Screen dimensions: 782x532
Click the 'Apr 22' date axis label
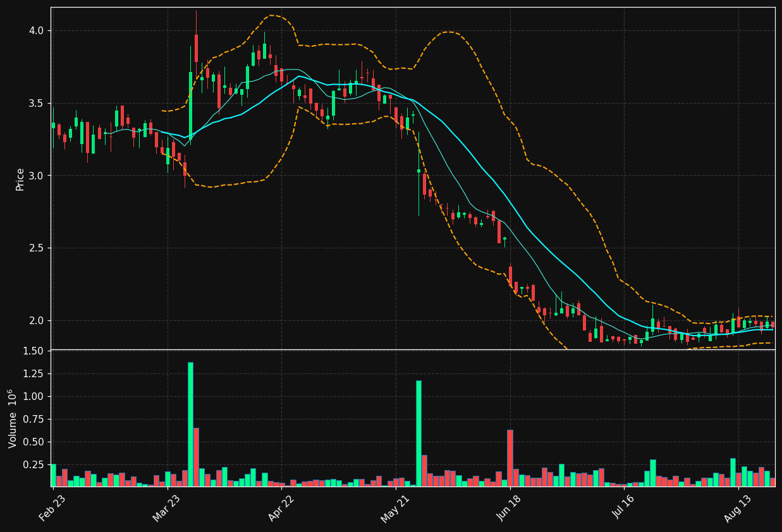point(281,509)
